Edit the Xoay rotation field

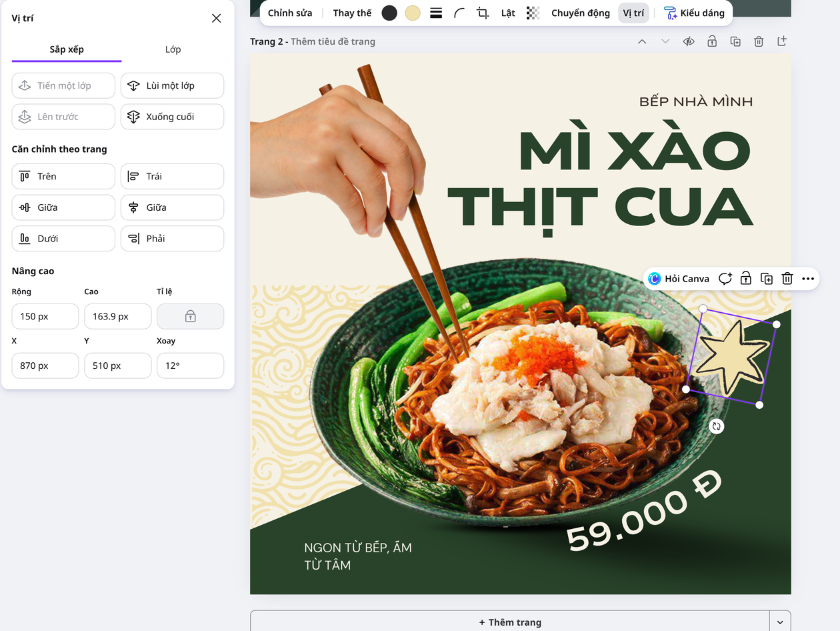click(190, 366)
